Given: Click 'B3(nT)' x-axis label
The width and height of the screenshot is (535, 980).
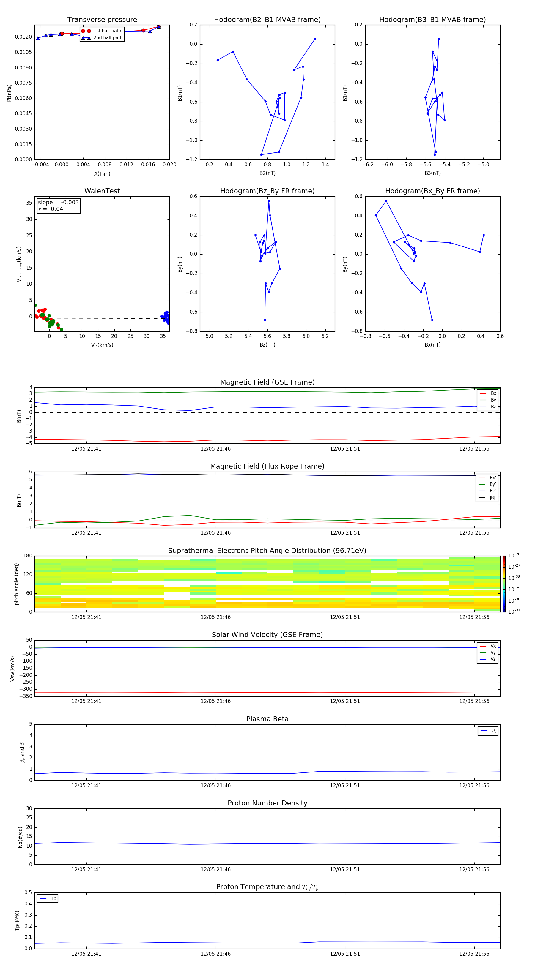Looking at the screenshot, I should tap(432, 173).
